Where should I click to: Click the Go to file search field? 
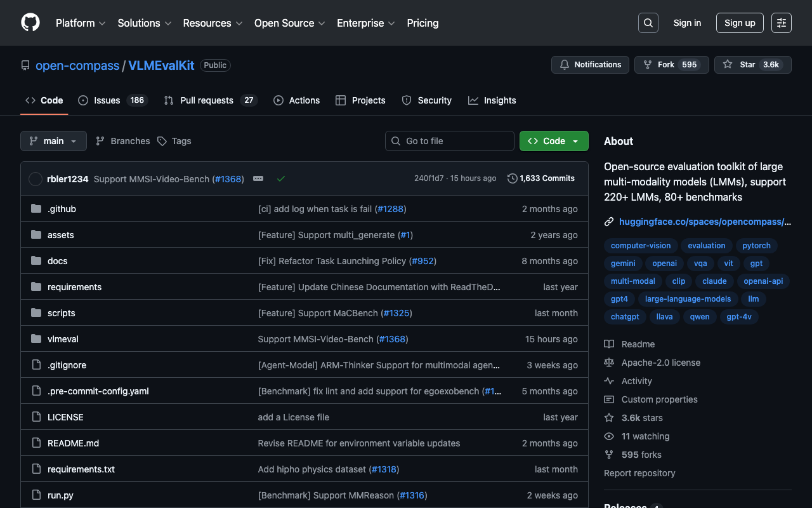tap(450, 141)
